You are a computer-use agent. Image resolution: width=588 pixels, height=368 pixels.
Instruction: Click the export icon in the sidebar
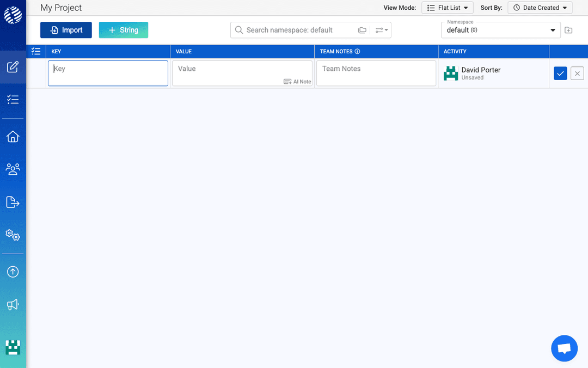click(13, 202)
